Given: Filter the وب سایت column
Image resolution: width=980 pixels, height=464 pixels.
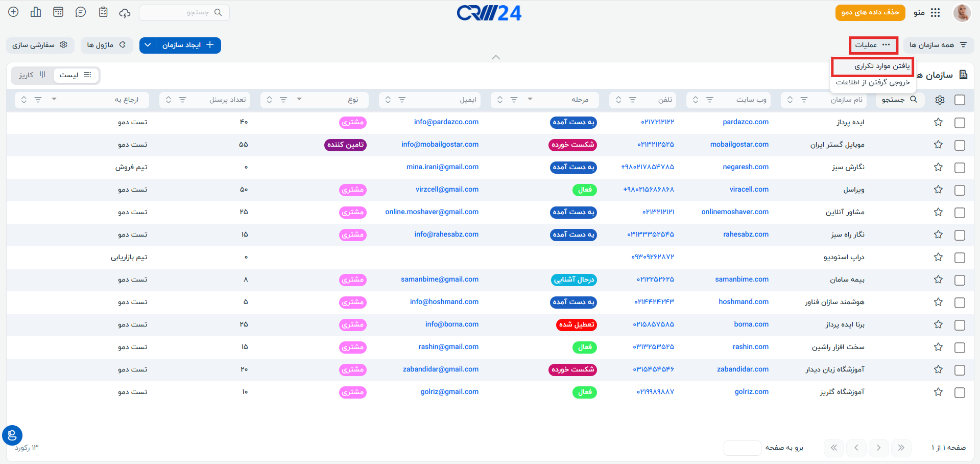Looking at the screenshot, I should point(709,100).
